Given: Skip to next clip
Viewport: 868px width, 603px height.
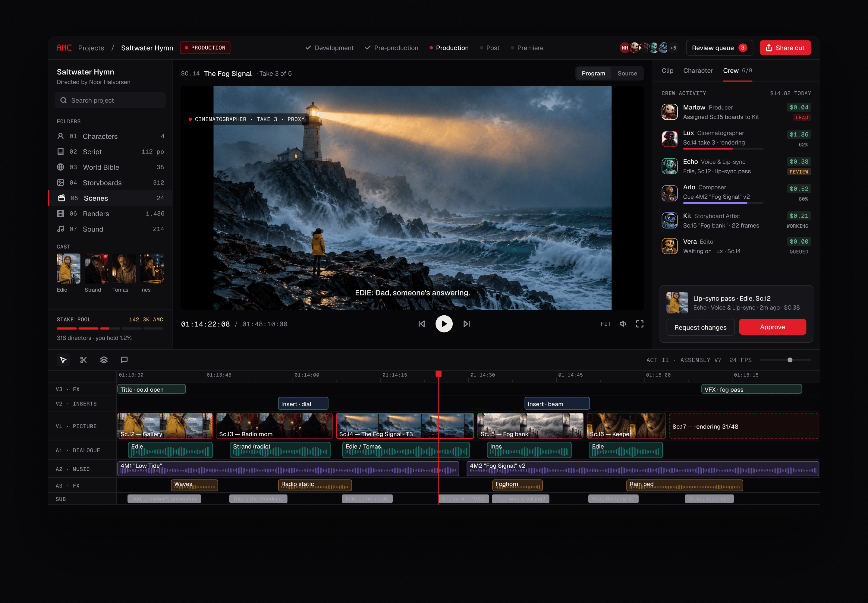Looking at the screenshot, I should pyautogui.click(x=467, y=324).
